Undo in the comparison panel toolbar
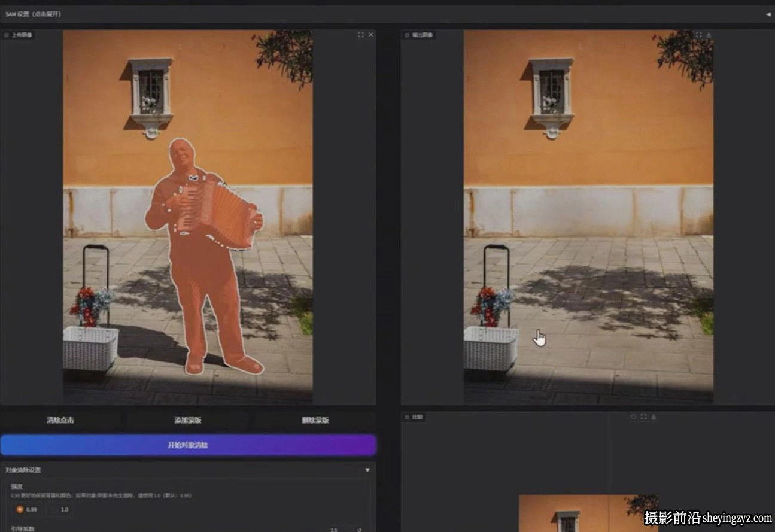 click(x=633, y=417)
